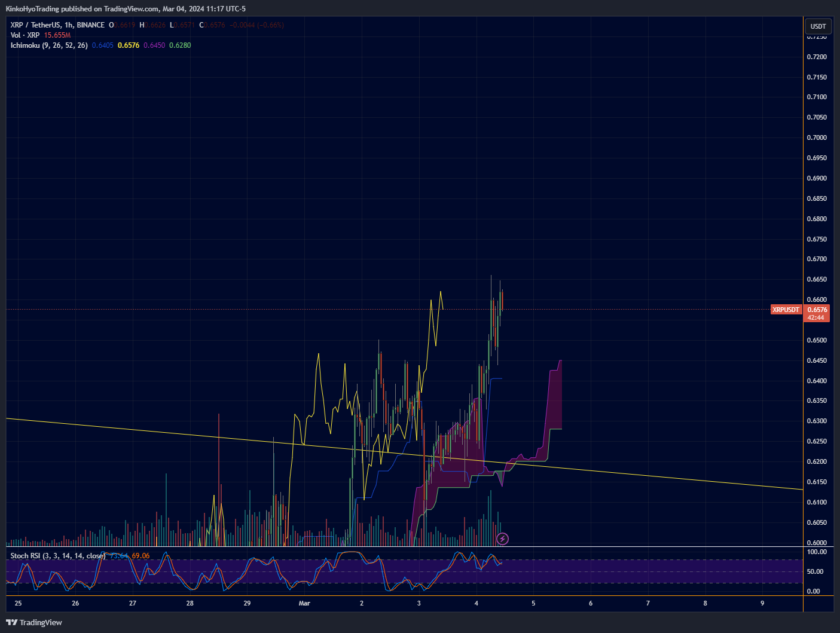Click date label 6 on time axis
Image resolution: width=840 pixels, height=633 pixels.
point(591,603)
